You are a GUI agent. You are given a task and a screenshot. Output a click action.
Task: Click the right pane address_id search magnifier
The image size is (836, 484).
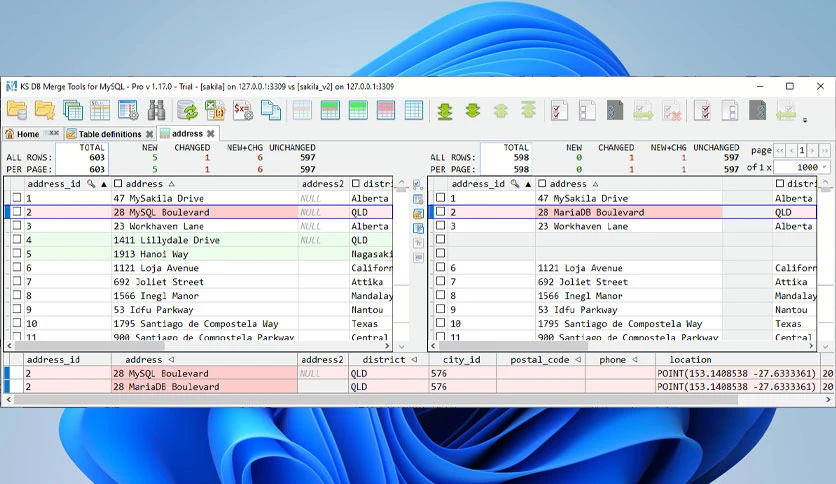[515, 183]
